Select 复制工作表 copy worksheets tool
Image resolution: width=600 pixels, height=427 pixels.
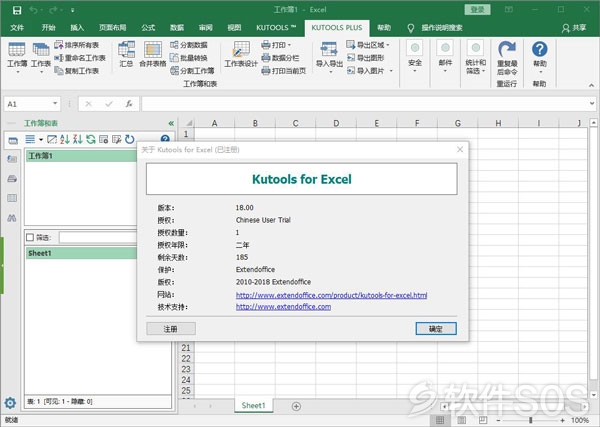[77, 71]
